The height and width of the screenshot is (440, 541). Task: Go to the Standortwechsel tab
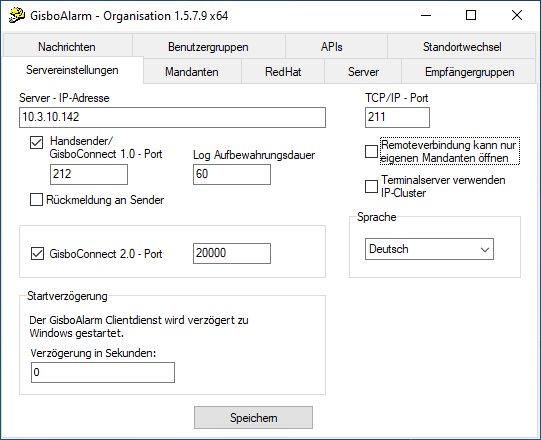coord(462,46)
